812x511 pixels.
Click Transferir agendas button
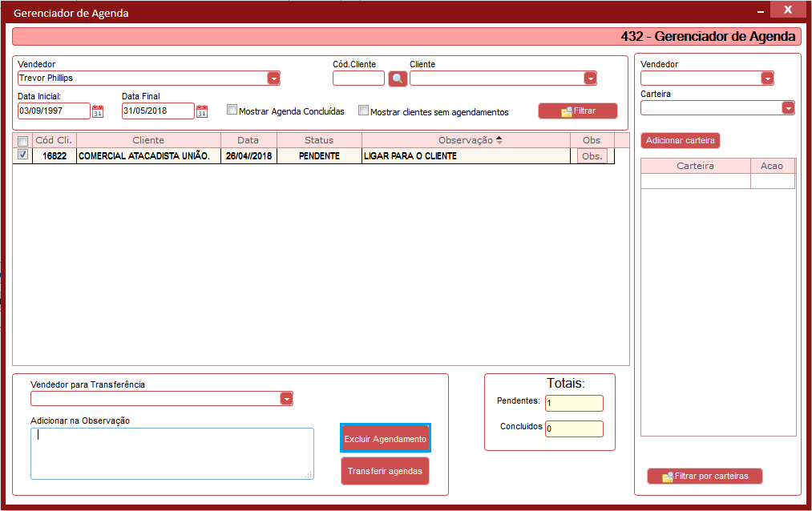[385, 471]
